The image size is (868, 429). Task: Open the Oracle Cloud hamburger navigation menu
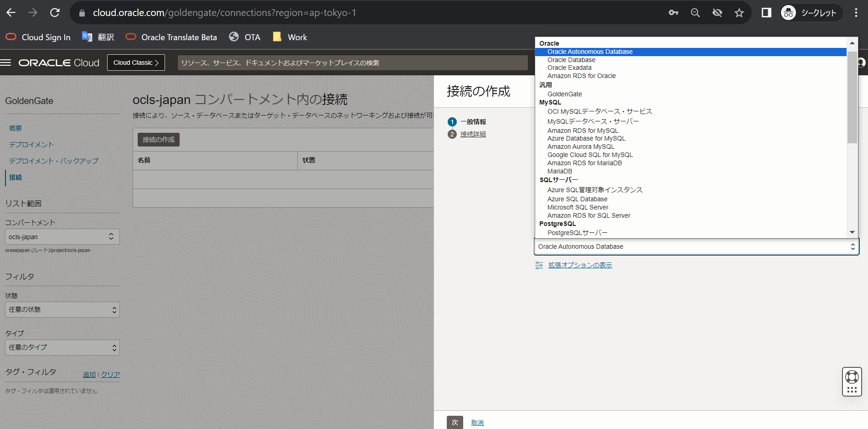tap(5, 63)
